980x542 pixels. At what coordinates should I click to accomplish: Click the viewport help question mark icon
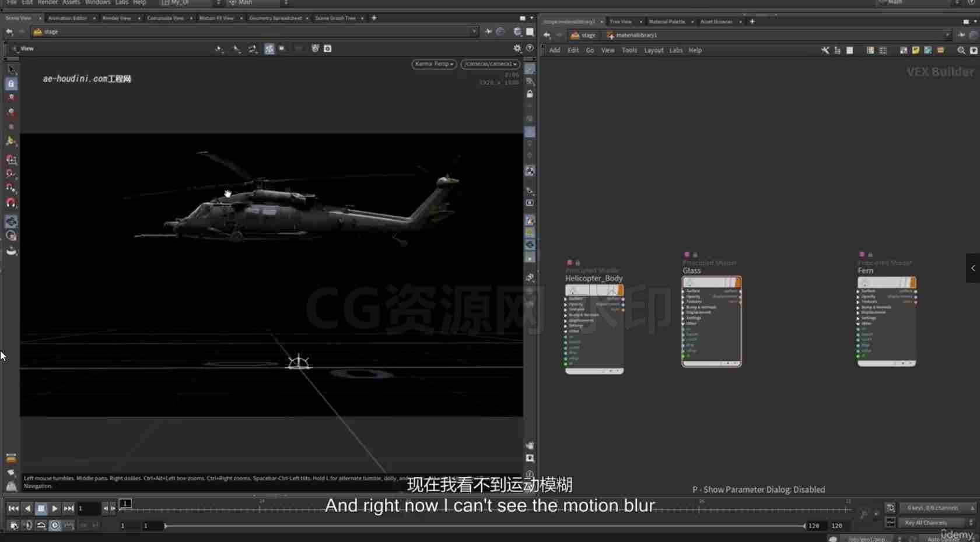coord(530,48)
